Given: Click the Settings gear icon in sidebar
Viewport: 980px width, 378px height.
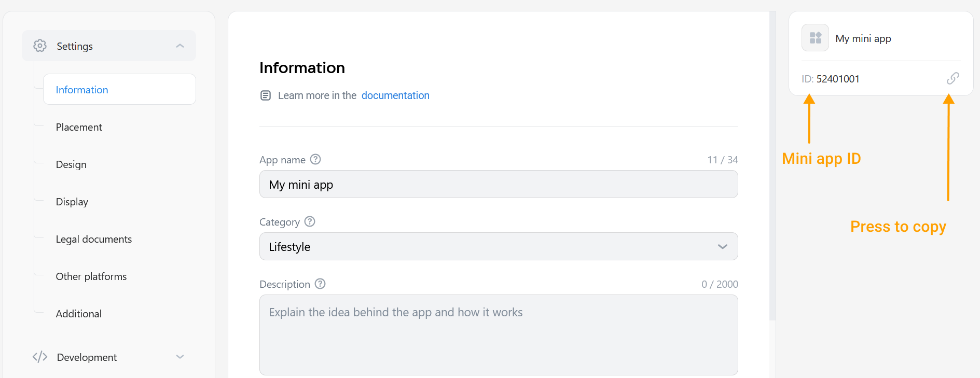Looking at the screenshot, I should [x=40, y=46].
